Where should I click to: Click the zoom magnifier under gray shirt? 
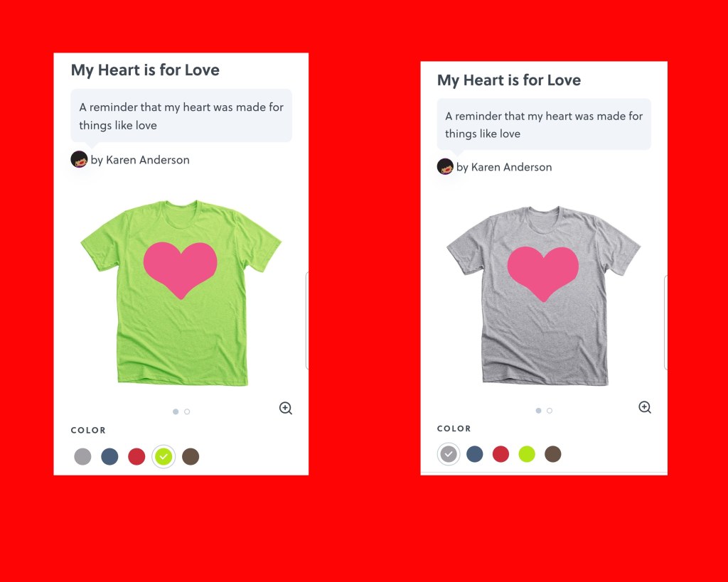coord(645,407)
